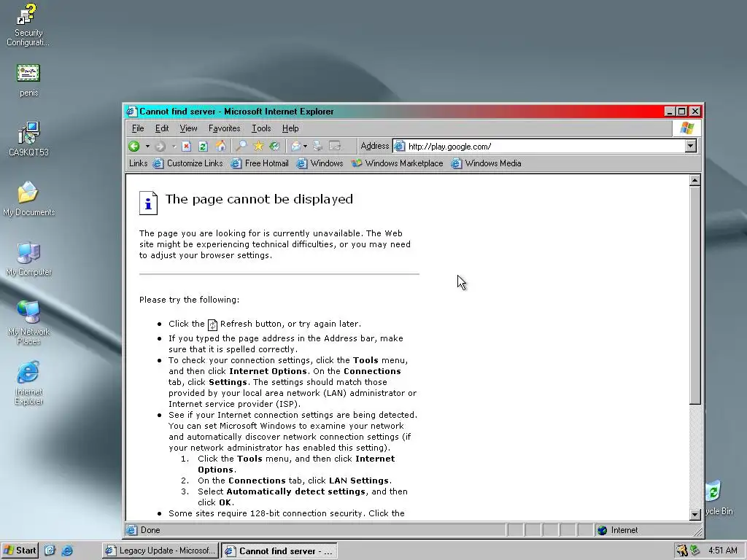Image resolution: width=747 pixels, height=560 pixels.
Task: Select the My Computer desktop icon
Action: click(x=28, y=259)
